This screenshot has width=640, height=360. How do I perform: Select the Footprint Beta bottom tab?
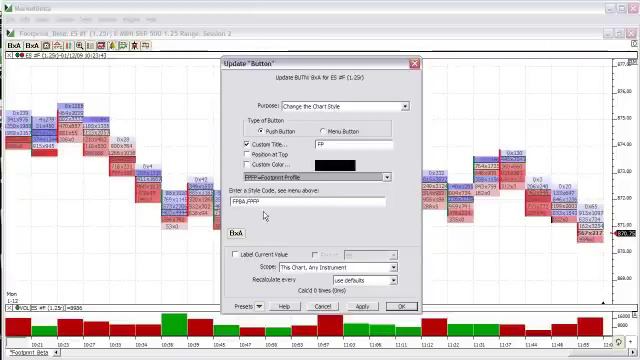(29, 352)
